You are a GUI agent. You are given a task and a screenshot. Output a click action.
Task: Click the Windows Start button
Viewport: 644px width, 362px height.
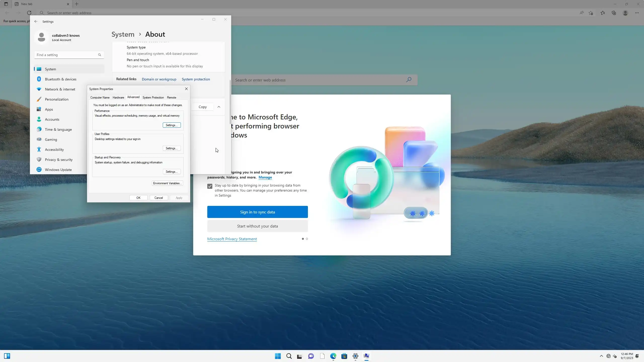[278, 356]
